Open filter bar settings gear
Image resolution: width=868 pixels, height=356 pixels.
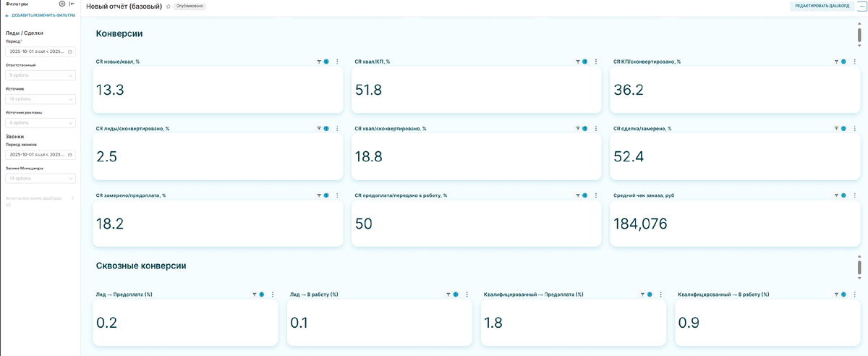coord(62,4)
